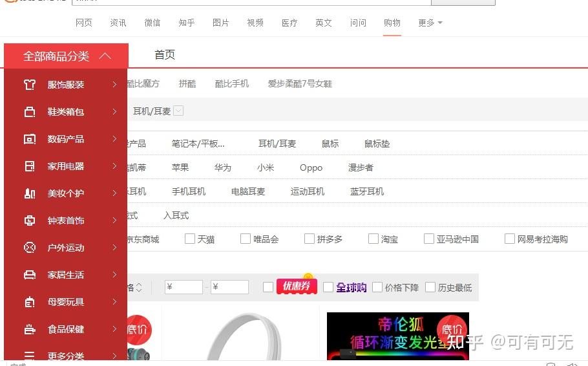Click the outdoor sports icon
This screenshot has height=366, width=588.
click(x=30, y=248)
